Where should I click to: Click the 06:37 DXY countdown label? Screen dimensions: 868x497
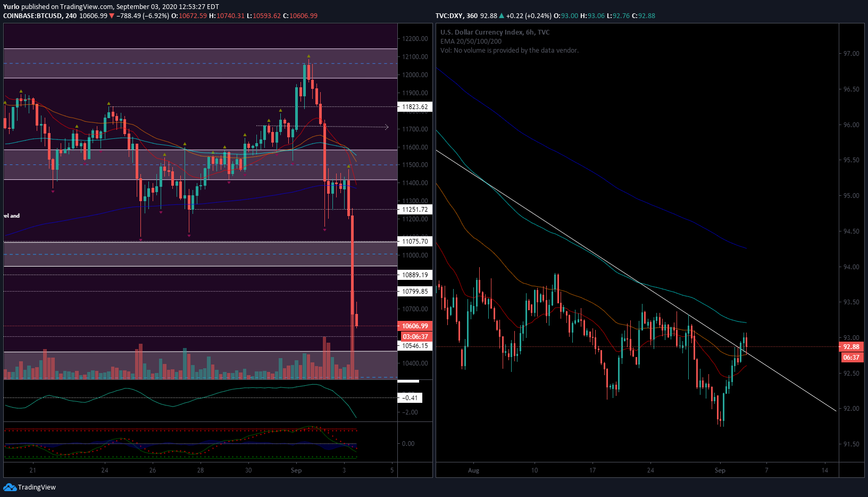851,357
